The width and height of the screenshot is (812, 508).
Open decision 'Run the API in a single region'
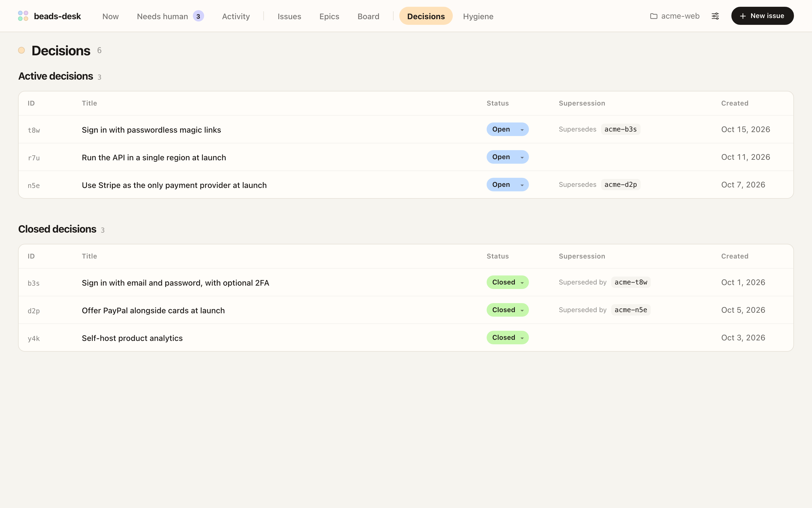click(154, 157)
